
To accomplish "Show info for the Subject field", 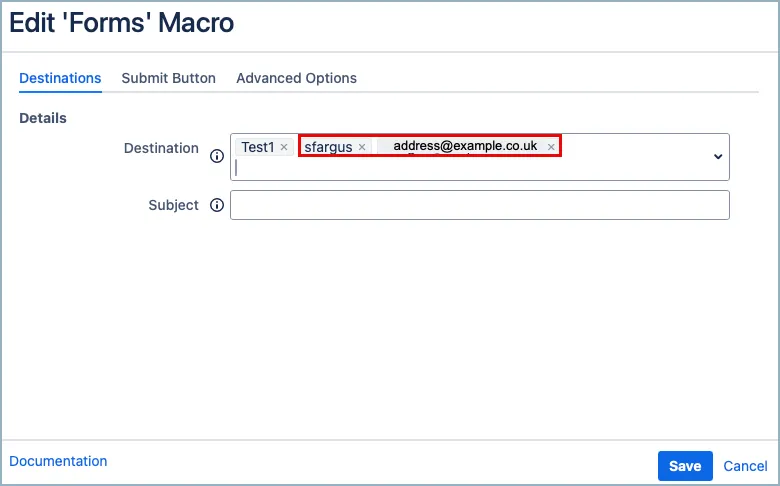I will (x=217, y=205).
